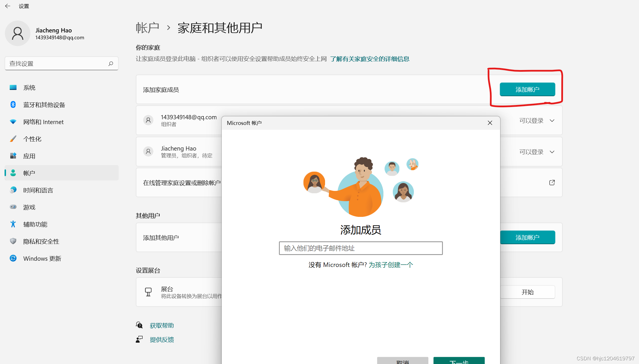Open Personalization (个性化) settings
The width and height of the screenshot is (639, 364).
pos(32,139)
